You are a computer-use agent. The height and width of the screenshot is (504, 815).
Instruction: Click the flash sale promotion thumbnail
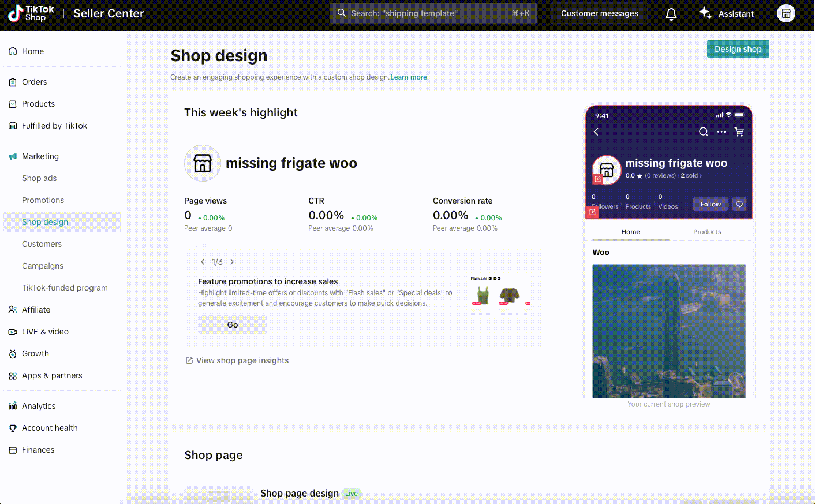[500, 296]
